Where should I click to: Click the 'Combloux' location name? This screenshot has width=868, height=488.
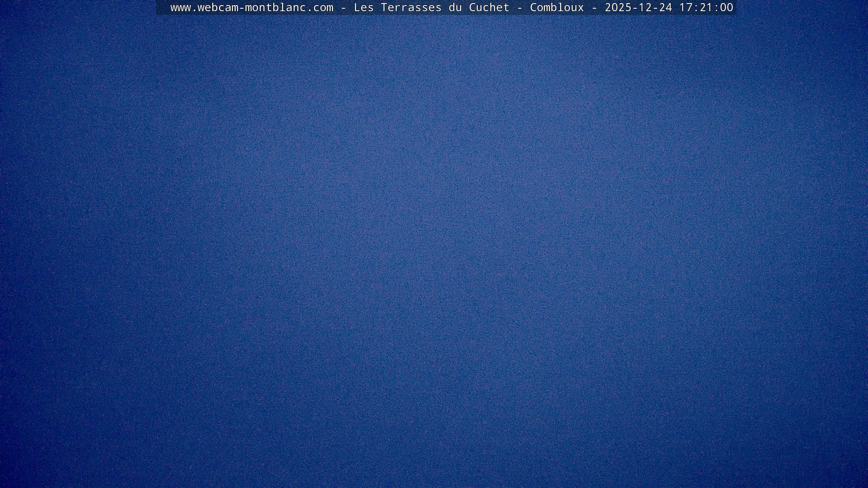point(557,7)
